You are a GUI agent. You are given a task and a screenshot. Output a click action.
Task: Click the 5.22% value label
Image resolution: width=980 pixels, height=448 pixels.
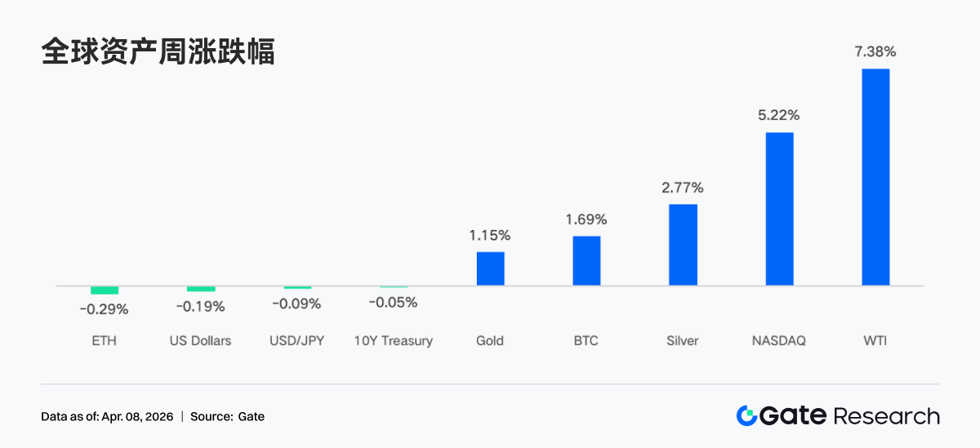pos(779,115)
